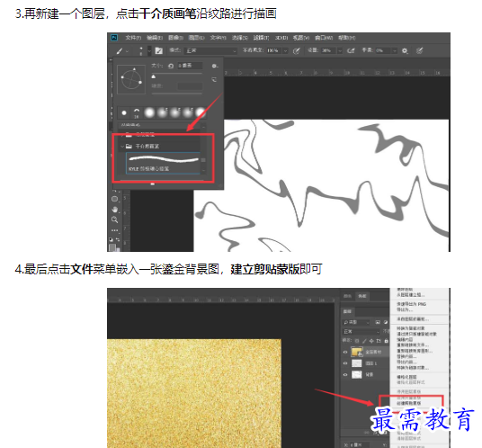Collapse the brush preset picker dropdown arrow
Screen dimensions: 482x448
[149, 51]
